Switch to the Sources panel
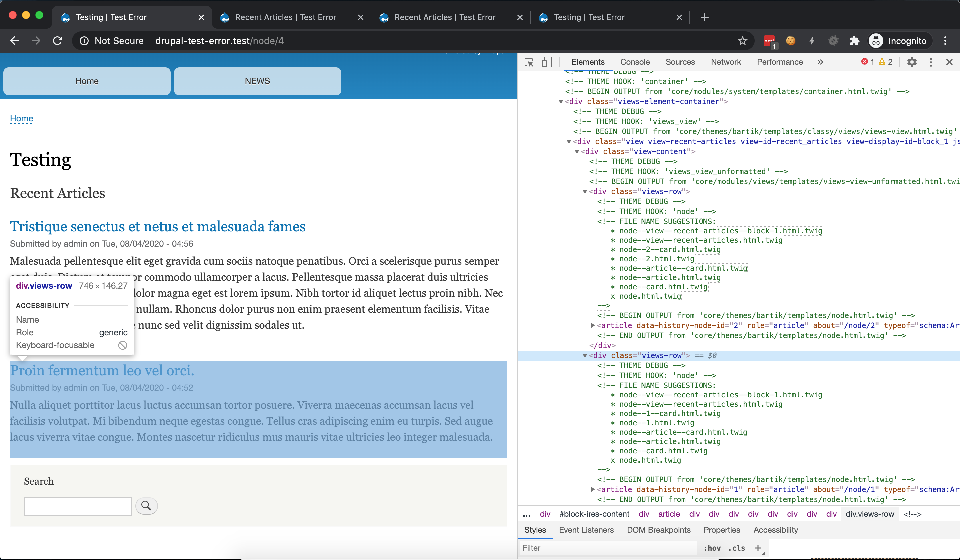Viewport: 960px width, 560px height. pos(680,62)
